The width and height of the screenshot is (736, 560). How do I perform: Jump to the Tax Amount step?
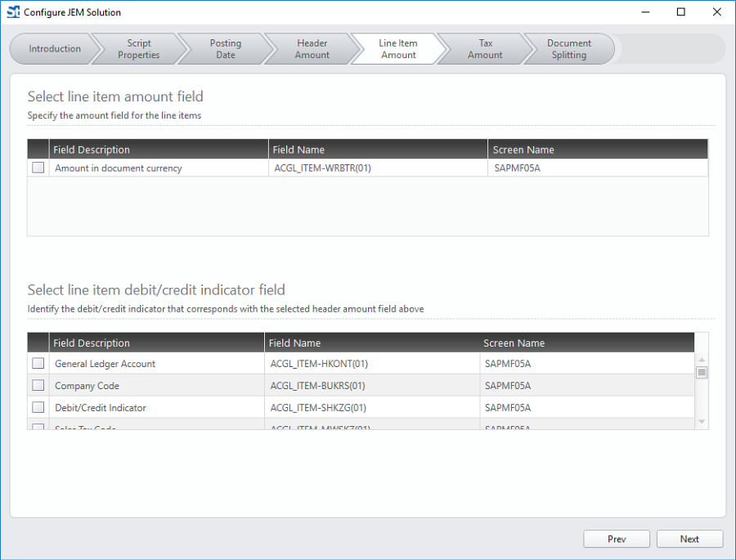[485, 49]
